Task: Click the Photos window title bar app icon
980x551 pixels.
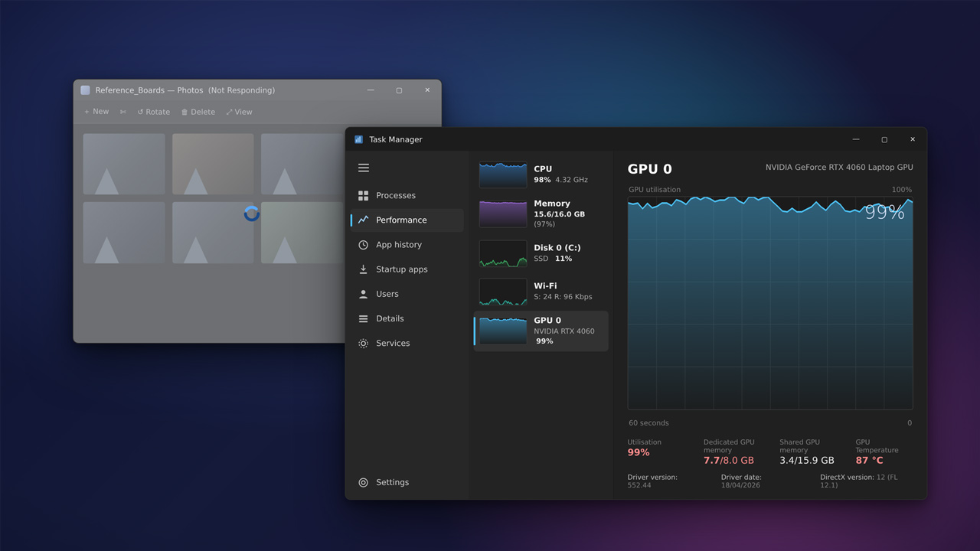Action: [85, 90]
